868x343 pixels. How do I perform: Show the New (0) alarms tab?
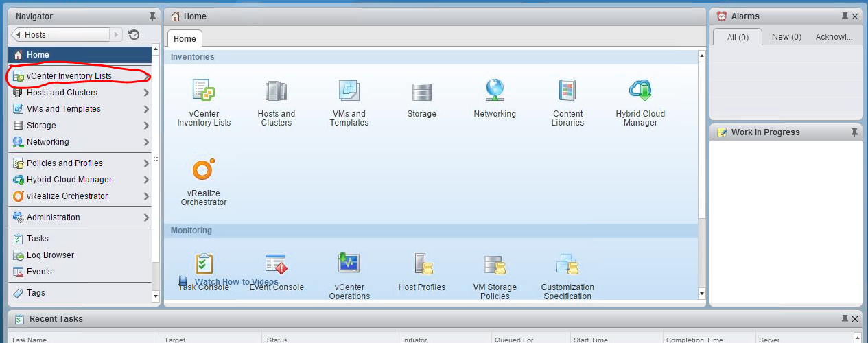(x=786, y=37)
